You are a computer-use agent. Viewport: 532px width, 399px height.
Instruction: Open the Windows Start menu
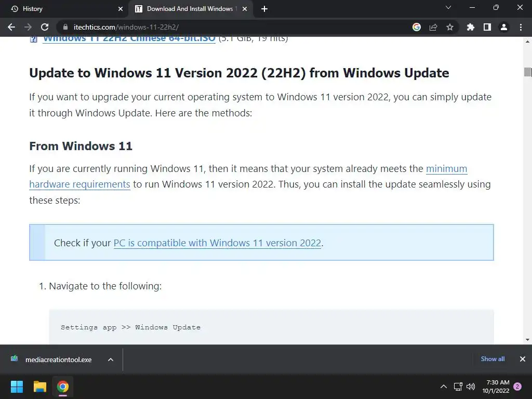coord(17,387)
